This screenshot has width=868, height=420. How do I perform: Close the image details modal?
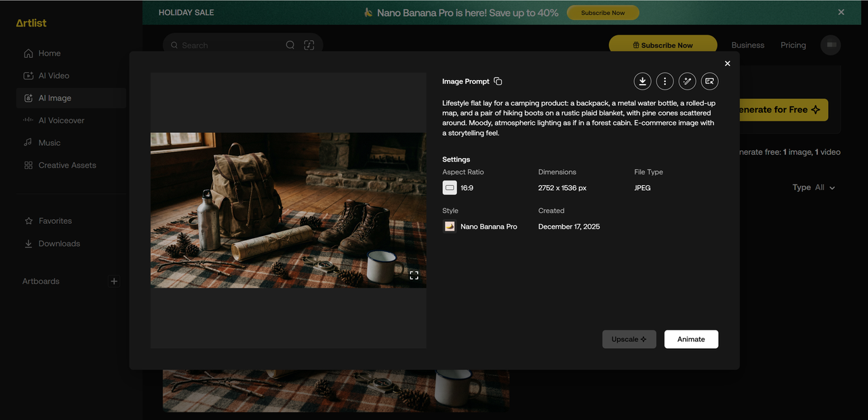click(728, 63)
